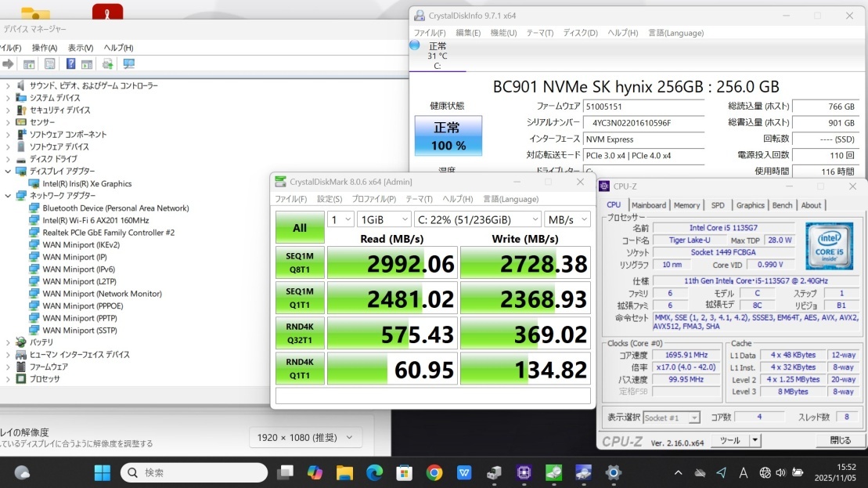Open the test size 1GiB dropdown
This screenshot has width=868, height=488.
tap(384, 220)
